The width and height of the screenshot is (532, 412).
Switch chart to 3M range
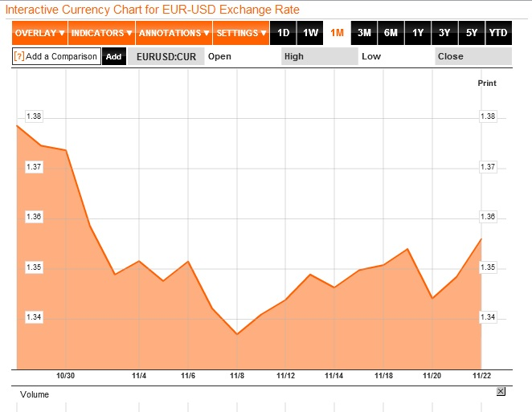(364, 33)
